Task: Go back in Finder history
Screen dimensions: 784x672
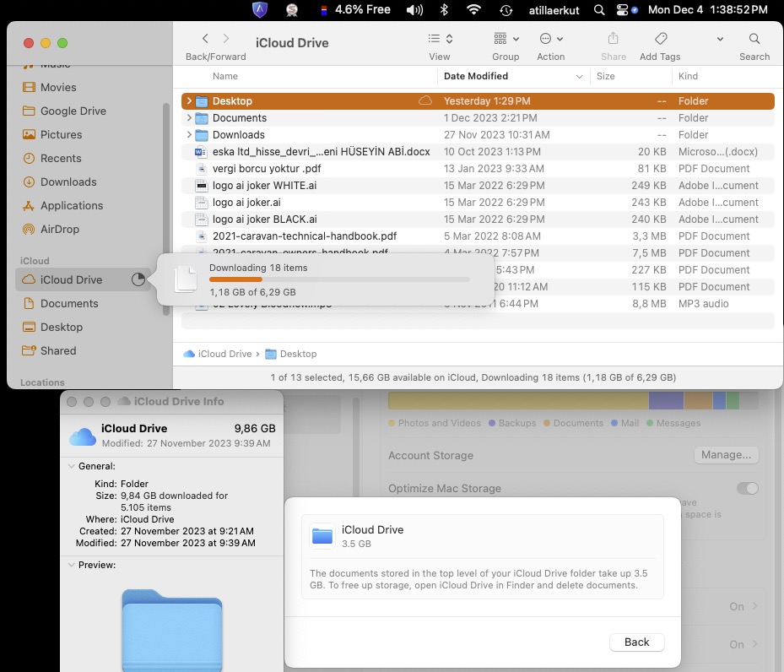Action: click(x=205, y=39)
